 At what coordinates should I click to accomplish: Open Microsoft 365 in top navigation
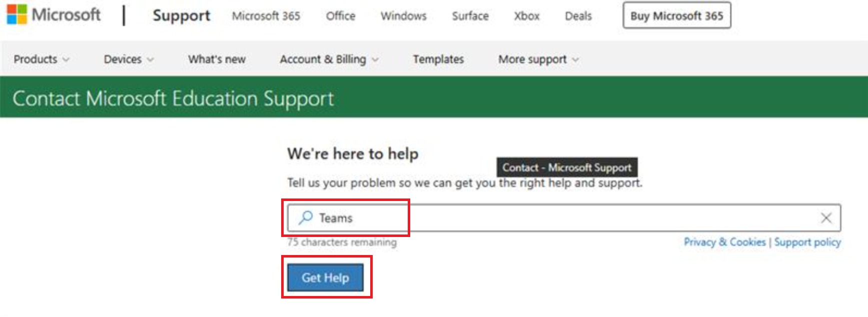(266, 16)
